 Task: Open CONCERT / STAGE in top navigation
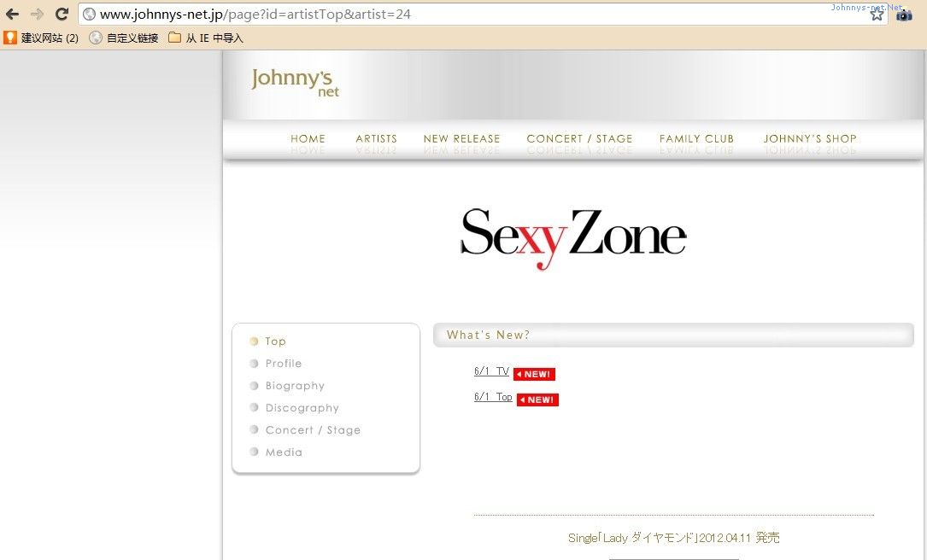pos(579,138)
